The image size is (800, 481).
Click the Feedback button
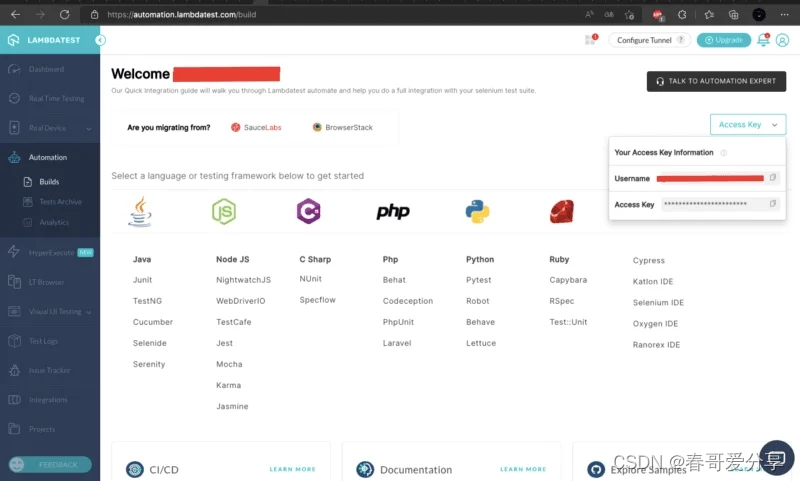pyautogui.click(x=50, y=465)
